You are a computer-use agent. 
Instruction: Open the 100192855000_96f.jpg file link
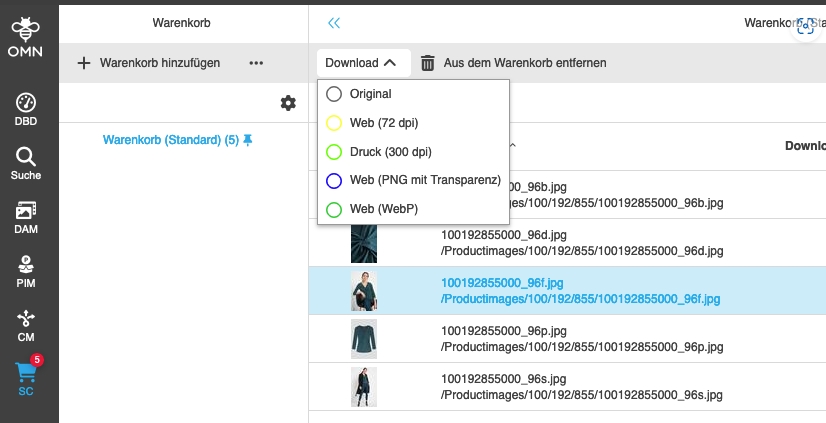(501, 283)
